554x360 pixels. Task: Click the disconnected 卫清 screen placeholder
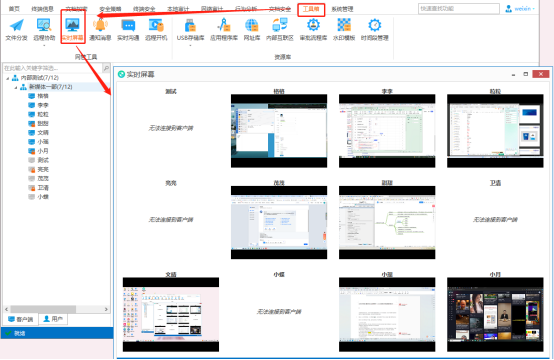pos(495,220)
